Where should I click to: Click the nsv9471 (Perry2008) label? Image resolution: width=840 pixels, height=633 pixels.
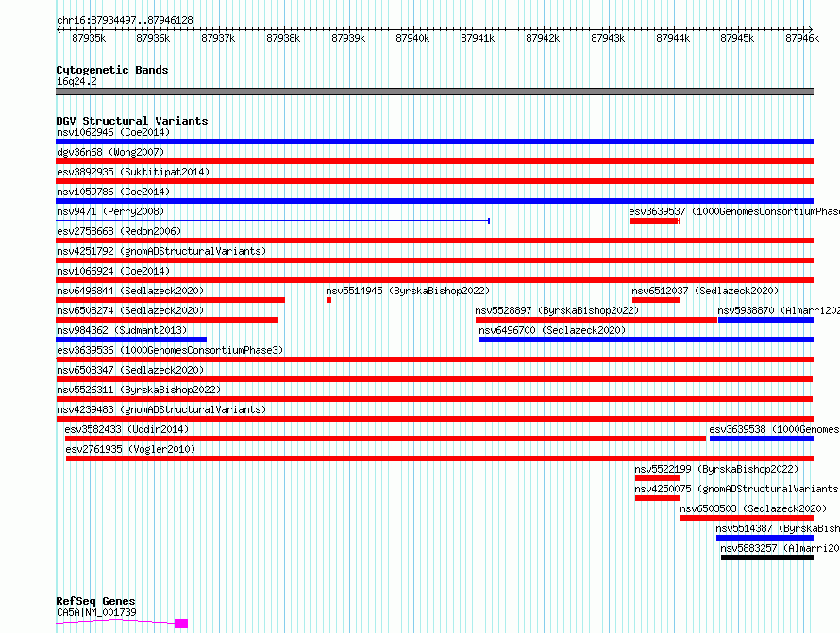[110, 211]
